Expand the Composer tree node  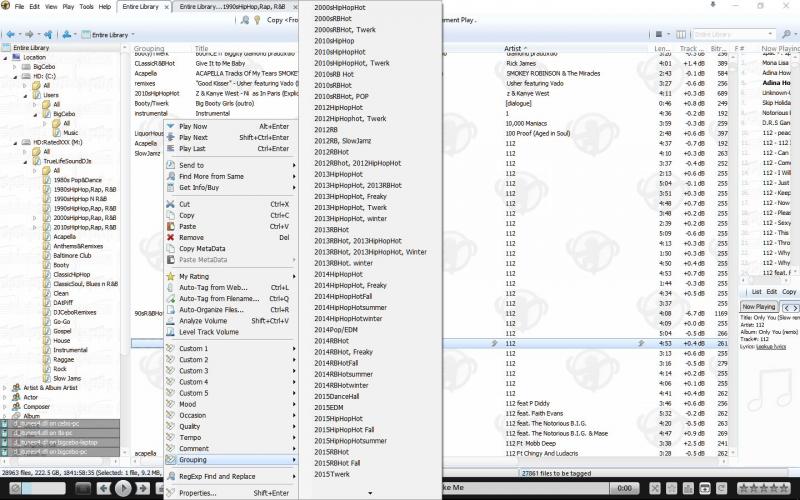(x=5, y=407)
